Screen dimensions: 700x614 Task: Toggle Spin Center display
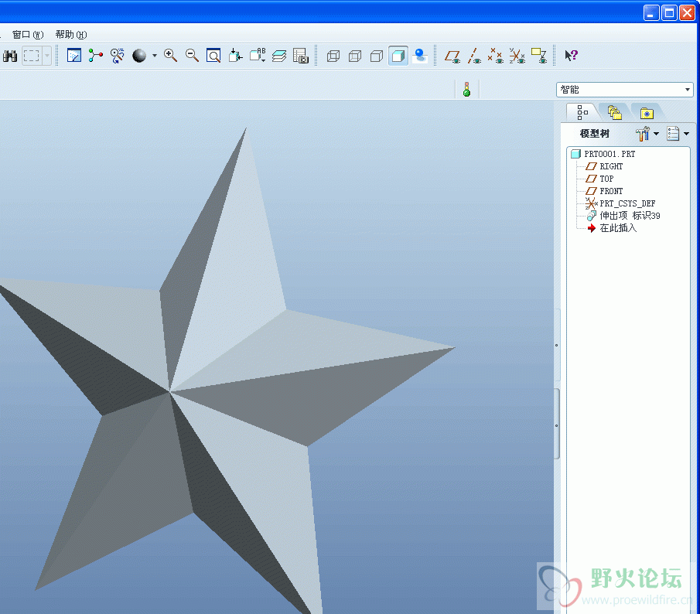pos(96,56)
